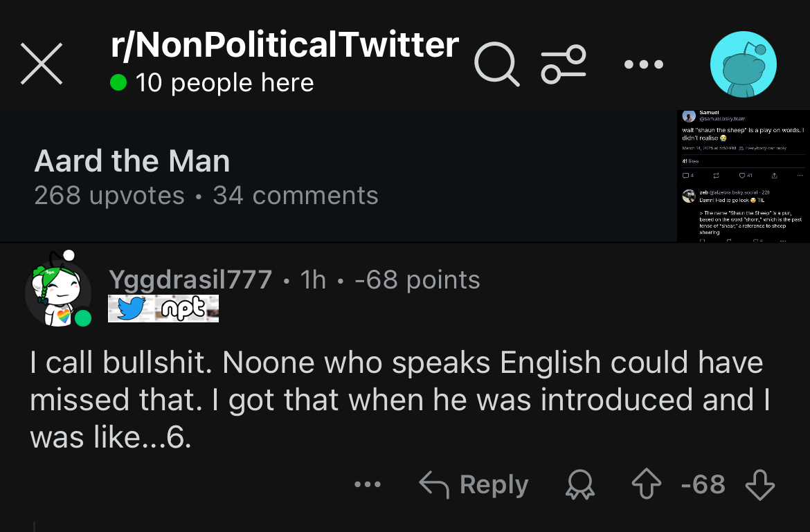810x532 pixels.
Task: Open search with the magnifying glass icon
Action: click(x=496, y=64)
